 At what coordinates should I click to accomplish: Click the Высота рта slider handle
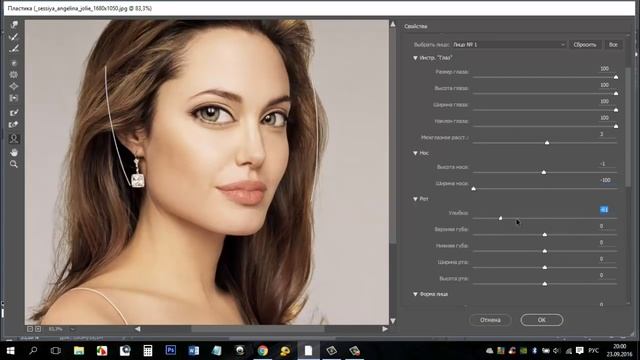tap(544, 283)
